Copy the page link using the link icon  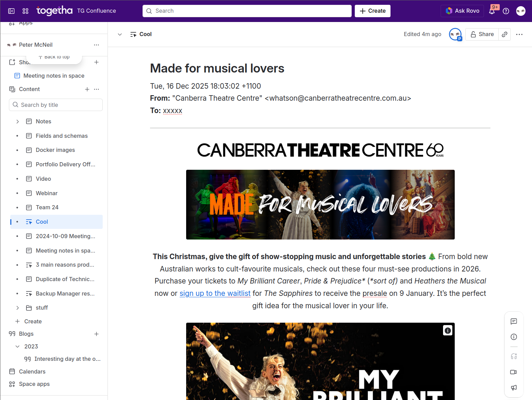pos(504,34)
